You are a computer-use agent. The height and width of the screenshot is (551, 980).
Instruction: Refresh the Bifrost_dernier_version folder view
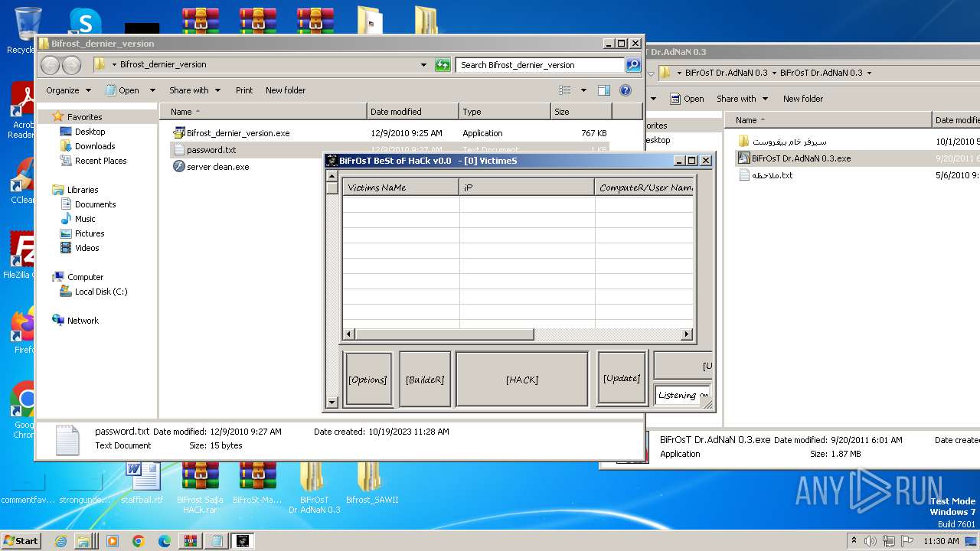(443, 65)
